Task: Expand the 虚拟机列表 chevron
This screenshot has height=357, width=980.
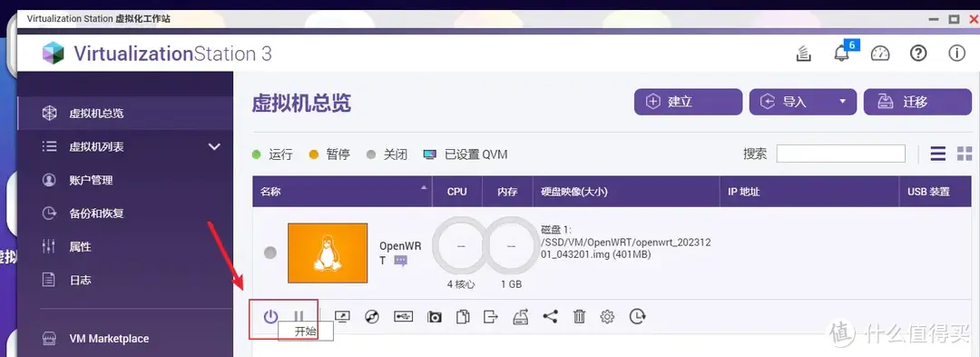Action: coord(214,147)
